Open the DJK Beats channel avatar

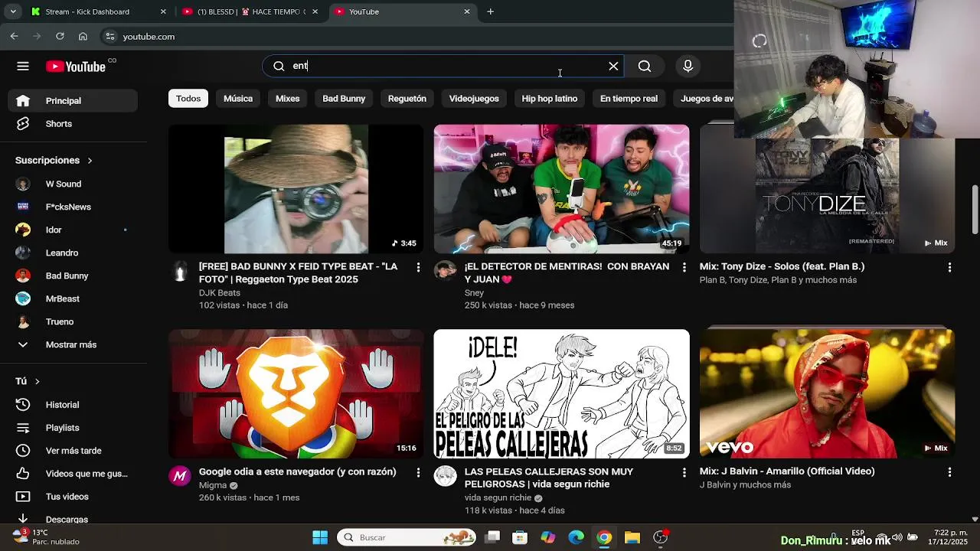coord(180,271)
